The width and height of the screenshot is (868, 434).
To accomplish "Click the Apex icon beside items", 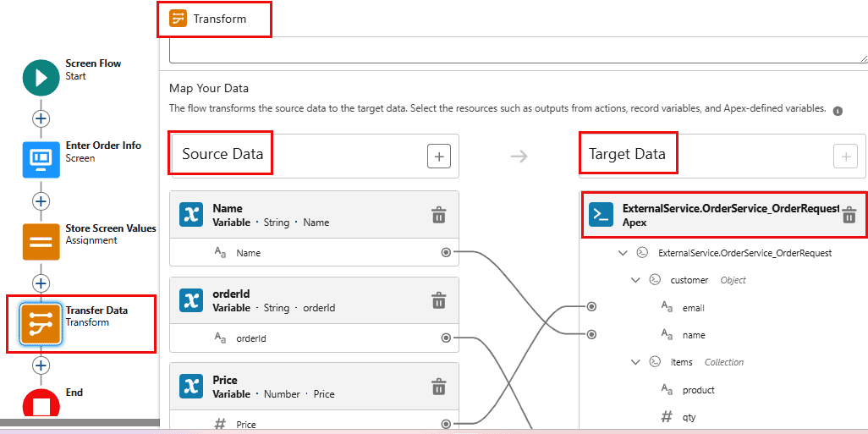I will [654, 362].
